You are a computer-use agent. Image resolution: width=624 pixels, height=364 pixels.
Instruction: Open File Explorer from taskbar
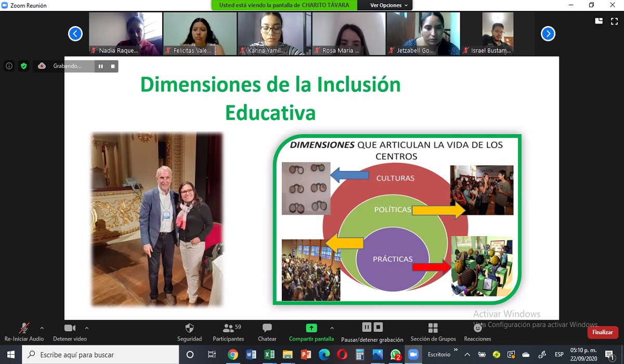coord(287,355)
